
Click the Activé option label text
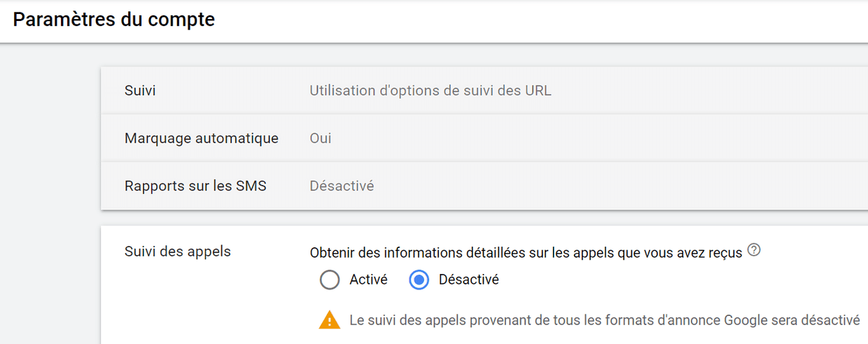point(368,280)
